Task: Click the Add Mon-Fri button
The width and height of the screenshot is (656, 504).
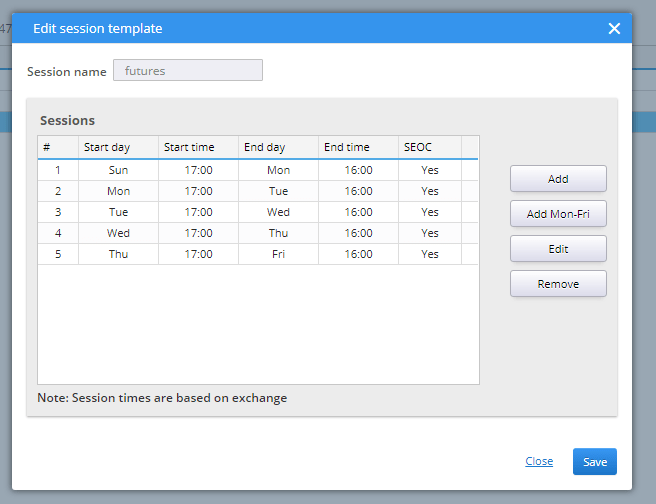Action: [558, 214]
